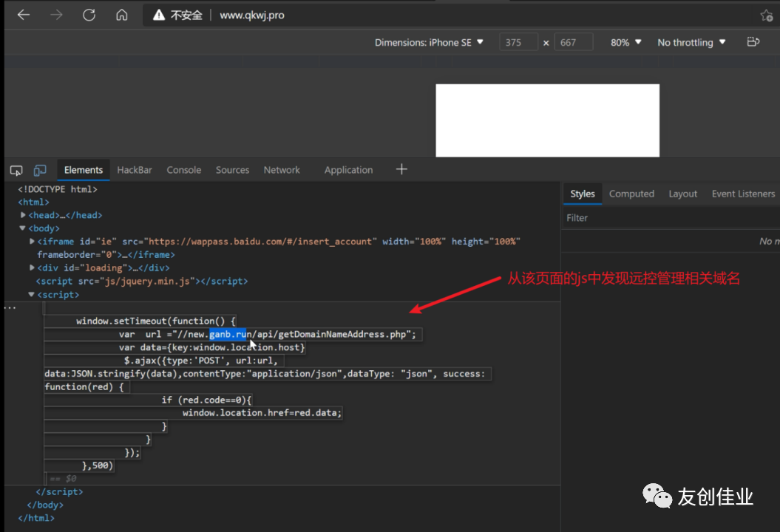Click the if (red.code==0){ line
This screenshot has width=780, height=532.
click(x=206, y=400)
